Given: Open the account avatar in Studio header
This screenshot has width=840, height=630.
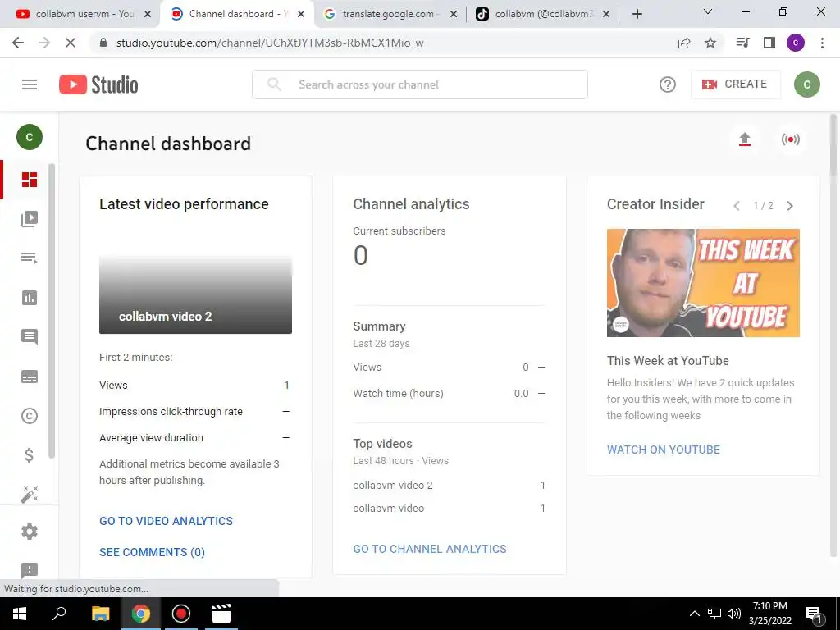Looking at the screenshot, I should pos(807,84).
